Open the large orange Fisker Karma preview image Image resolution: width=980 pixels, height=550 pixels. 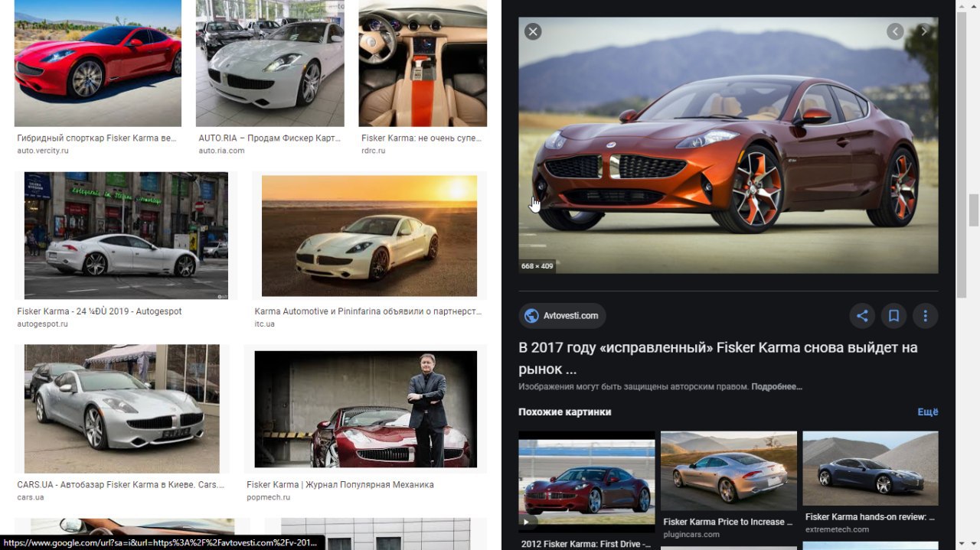point(728,145)
